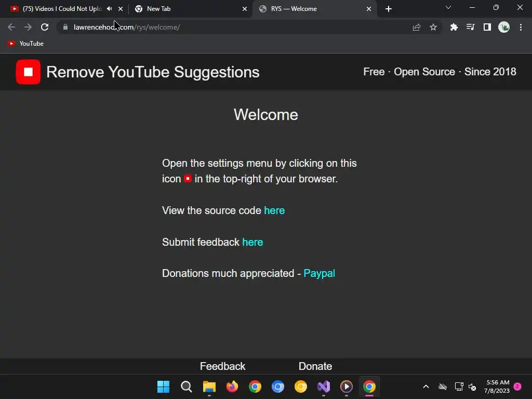Share this page using the share icon
Viewport: 532px width, 399px height.
(417, 27)
